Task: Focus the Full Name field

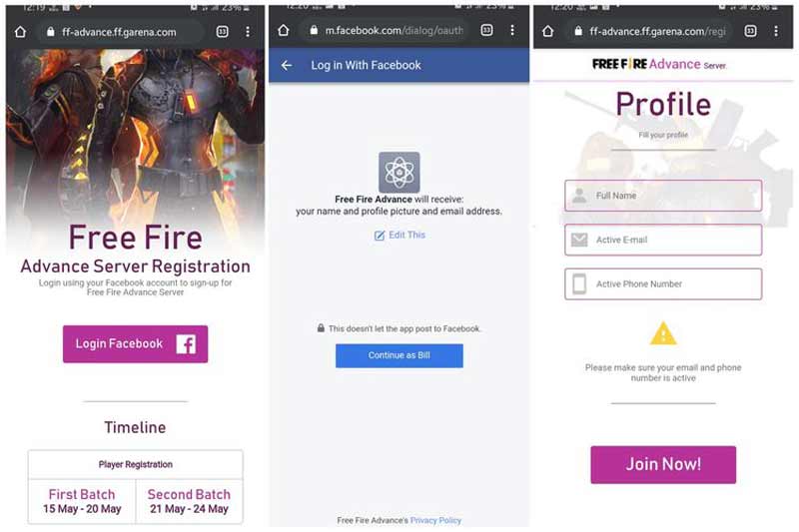Action: tap(663, 196)
